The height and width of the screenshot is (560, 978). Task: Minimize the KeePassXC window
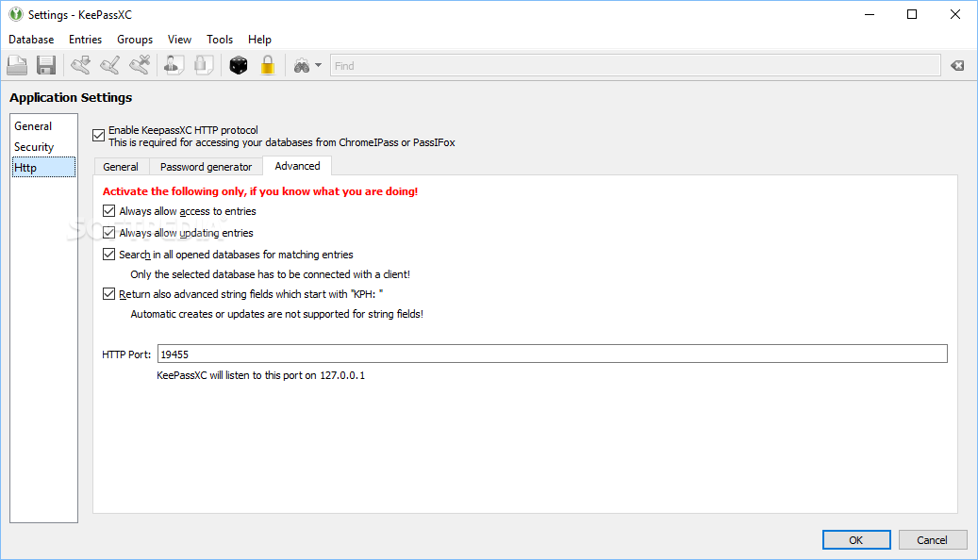click(x=870, y=14)
